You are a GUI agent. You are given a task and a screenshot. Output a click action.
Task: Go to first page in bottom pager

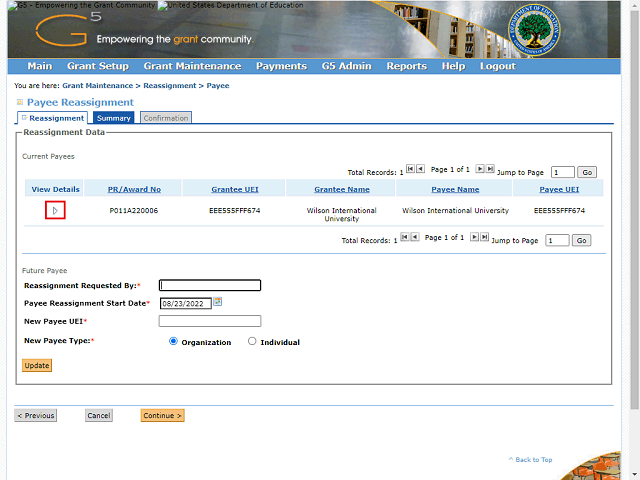[404, 237]
